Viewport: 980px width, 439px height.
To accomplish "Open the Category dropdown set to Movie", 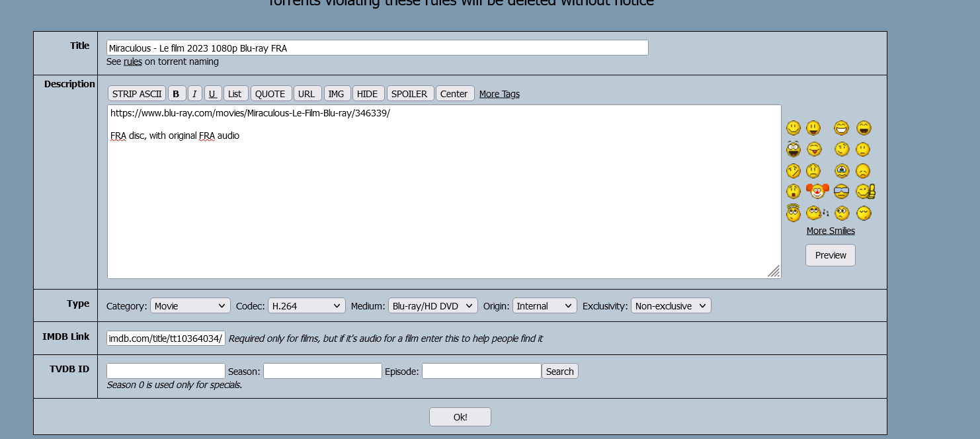I will point(190,306).
